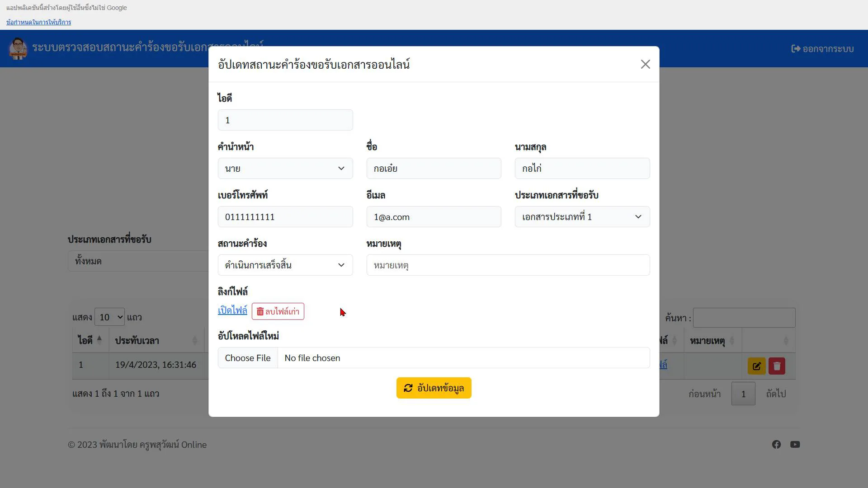This screenshot has height=488, width=868.
Task: Click the ถัดไป next page button
Action: pyautogui.click(x=776, y=394)
